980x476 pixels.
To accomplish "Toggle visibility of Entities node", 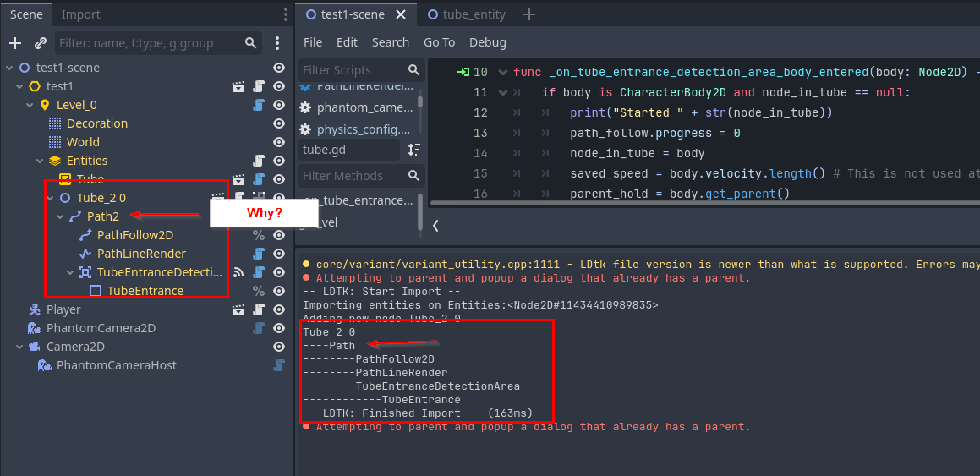I will (279, 161).
